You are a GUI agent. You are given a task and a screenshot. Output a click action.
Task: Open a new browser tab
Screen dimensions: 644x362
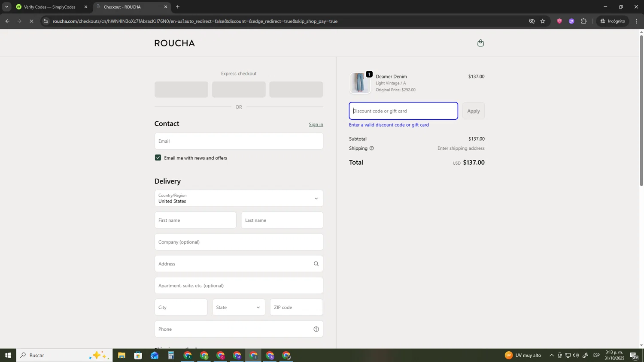click(178, 7)
